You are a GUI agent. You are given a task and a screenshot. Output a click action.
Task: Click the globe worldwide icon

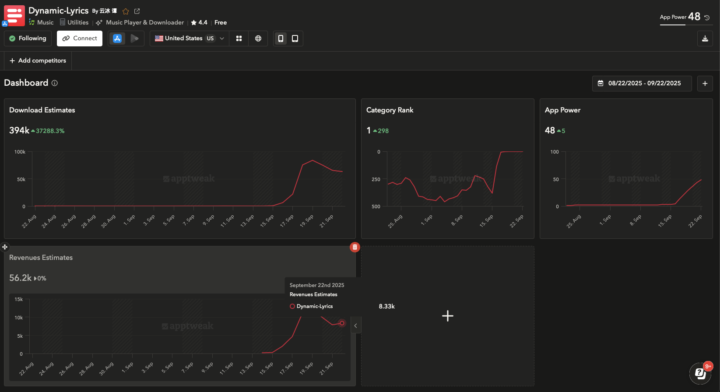click(258, 39)
